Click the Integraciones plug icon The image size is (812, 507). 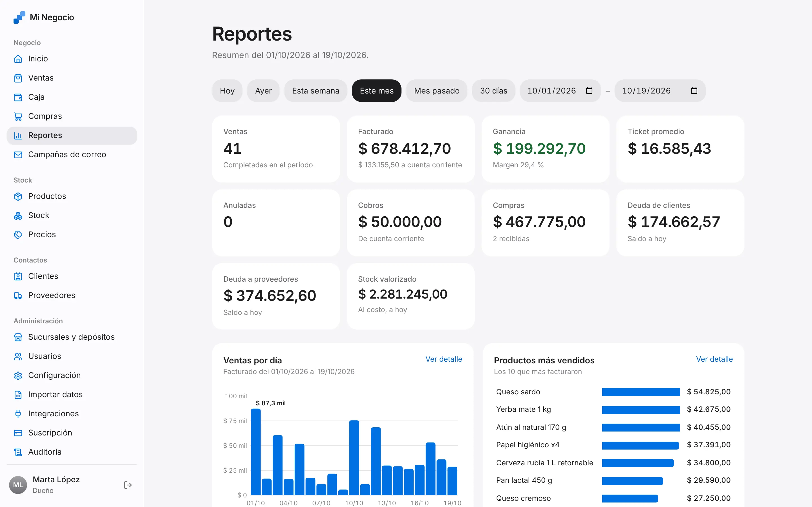pyautogui.click(x=18, y=414)
